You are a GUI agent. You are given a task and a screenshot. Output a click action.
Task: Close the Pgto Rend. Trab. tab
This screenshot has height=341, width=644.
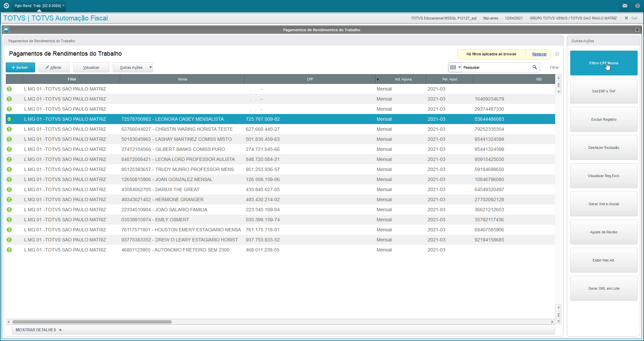click(63, 5)
